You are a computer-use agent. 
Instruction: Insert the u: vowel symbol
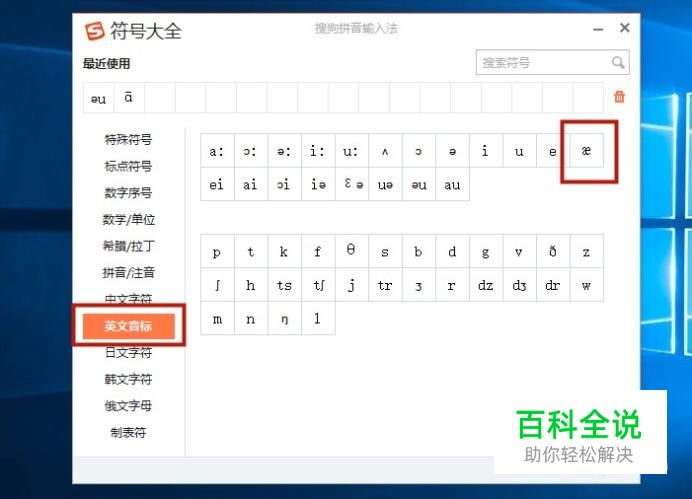coord(351,150)
